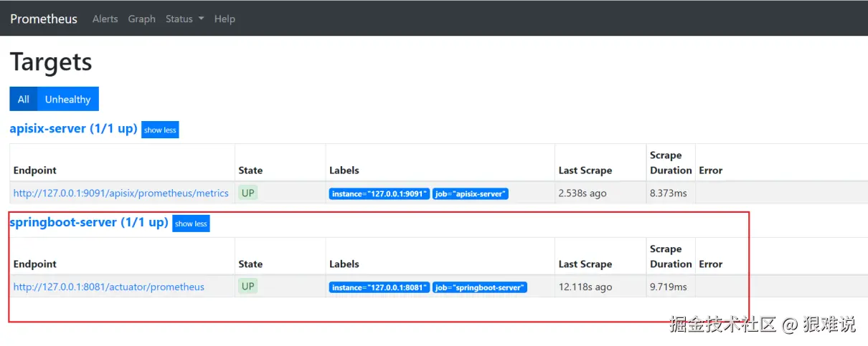Click the Targets page heading
This screenshot has height=346, width=868.
pyautogui.click(x=51, y=62)
